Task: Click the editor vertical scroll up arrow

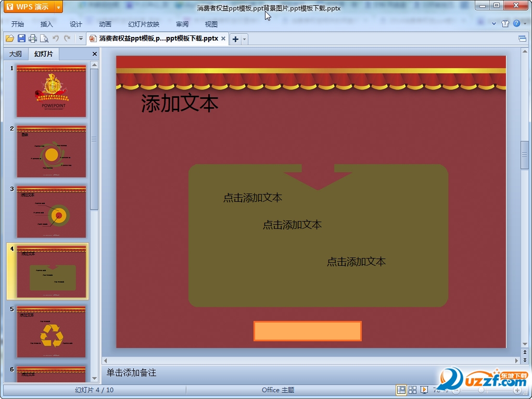Action: pyautogui.click(x=525, y=52)
